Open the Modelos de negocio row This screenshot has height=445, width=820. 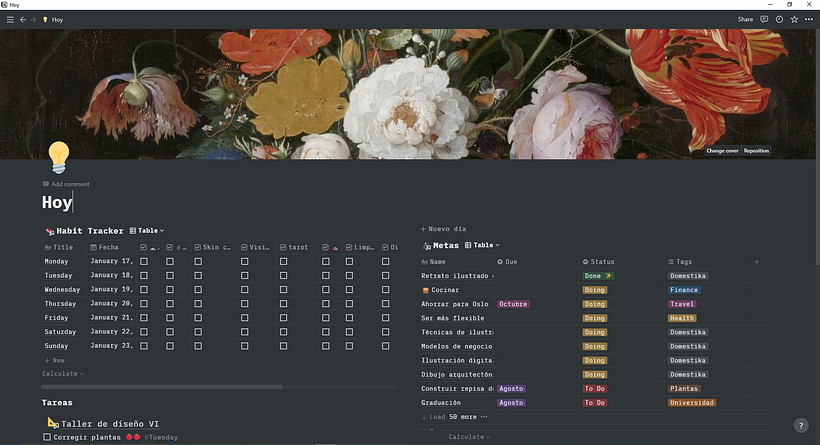pos(457,346)
